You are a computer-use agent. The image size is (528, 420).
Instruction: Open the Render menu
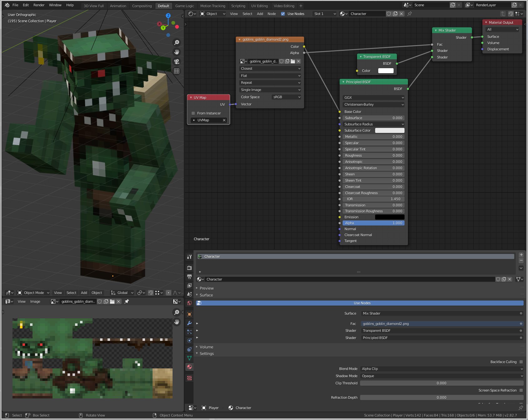[39, 5]
